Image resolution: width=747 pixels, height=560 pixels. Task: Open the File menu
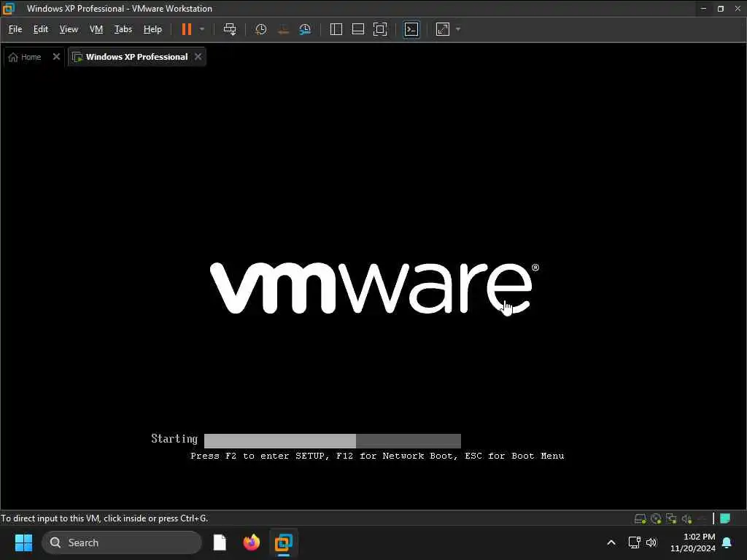click(15, 29)
